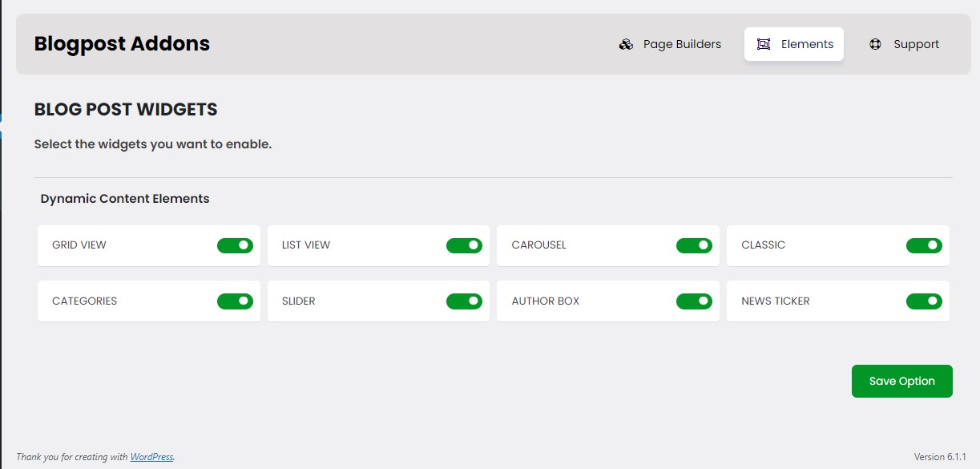Disable the Categories toggle
Viewport: 980px width, 469px height.
coord(235,301)
